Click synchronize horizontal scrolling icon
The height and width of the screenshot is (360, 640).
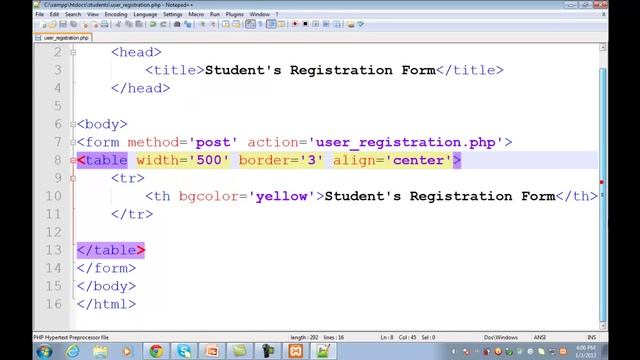tap(236, 24)
